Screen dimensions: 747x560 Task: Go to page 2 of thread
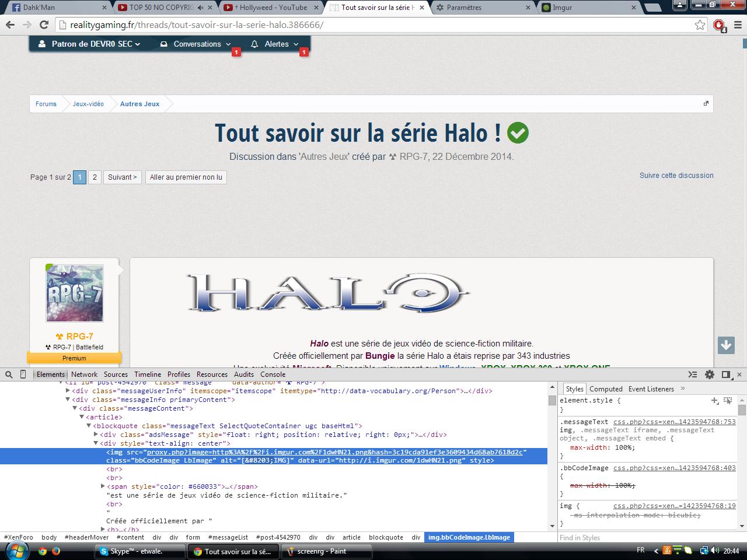(x=95, y=177)
